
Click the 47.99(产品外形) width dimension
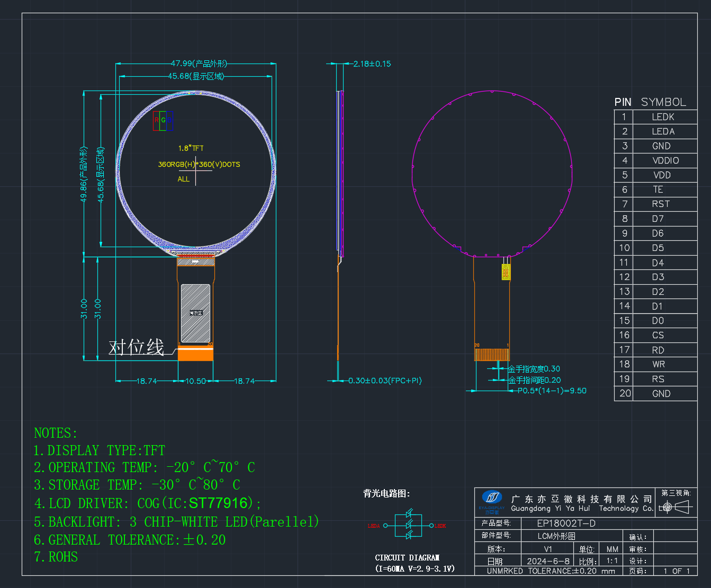tap(199, 64)
